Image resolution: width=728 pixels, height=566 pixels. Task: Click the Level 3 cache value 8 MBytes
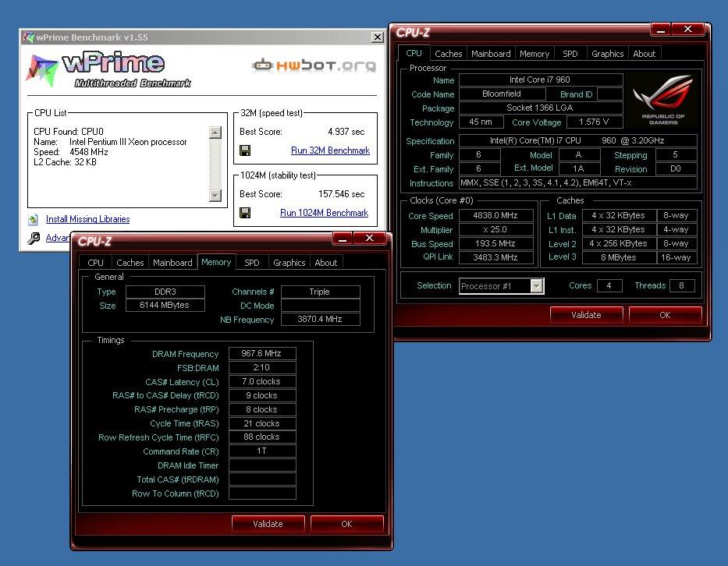619,257
